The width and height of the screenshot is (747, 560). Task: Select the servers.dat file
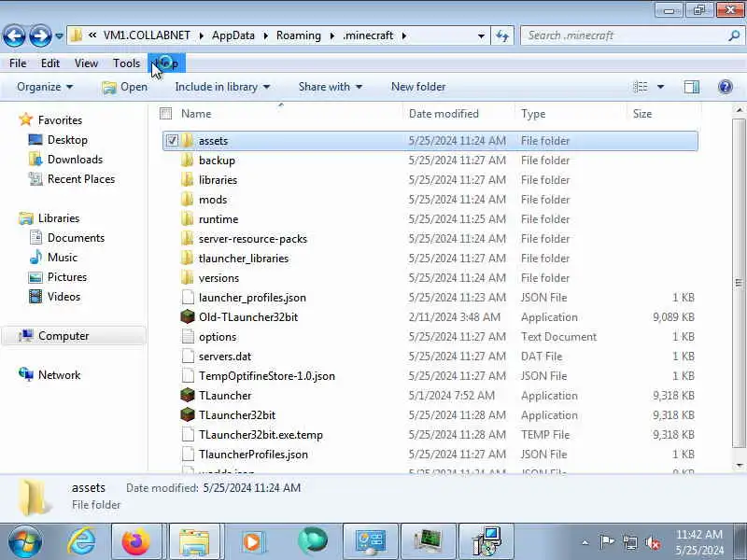225,357
